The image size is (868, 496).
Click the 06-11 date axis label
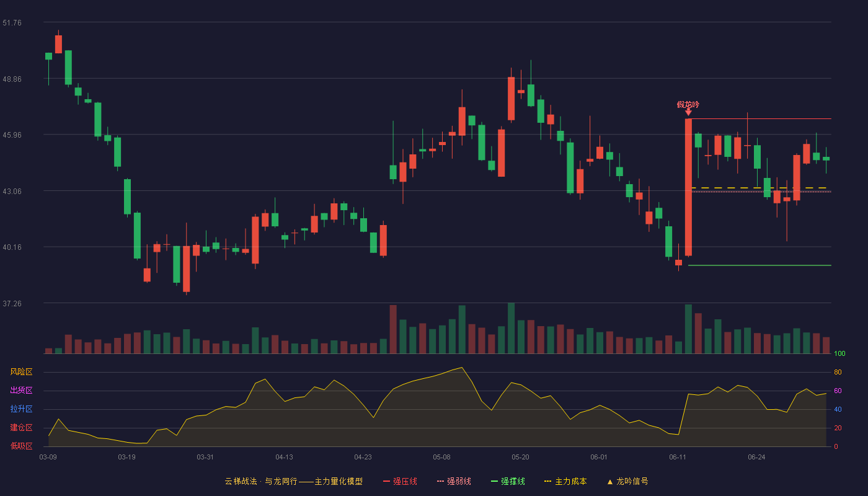[x=678, y=457]
